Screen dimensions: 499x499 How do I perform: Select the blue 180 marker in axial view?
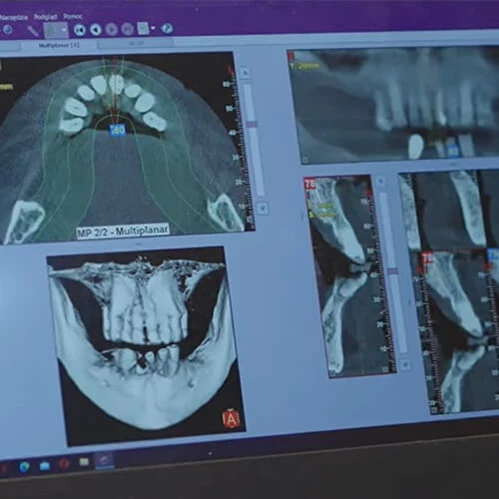[x=117, y=130]
